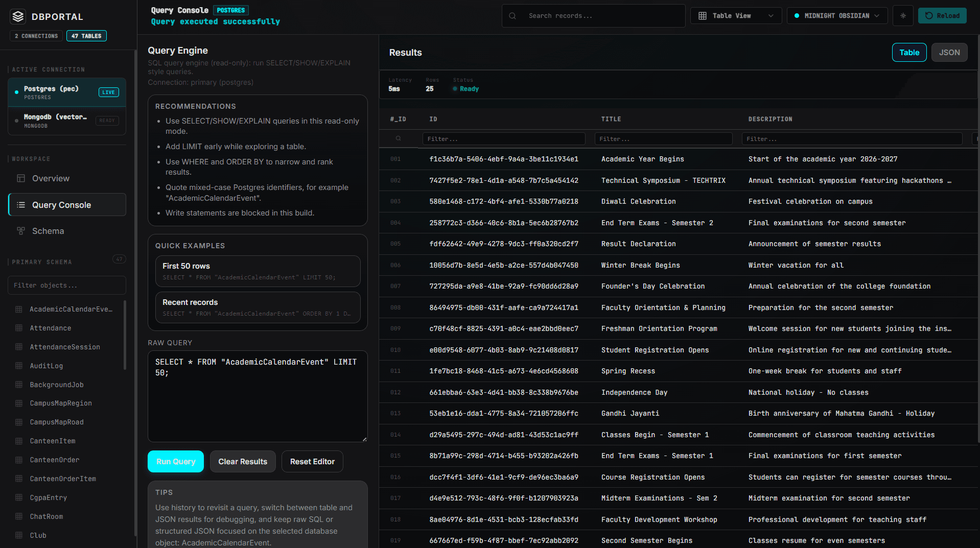
Task: Click 'Diwali Celebration' title cell
Action: click(638, 202)
